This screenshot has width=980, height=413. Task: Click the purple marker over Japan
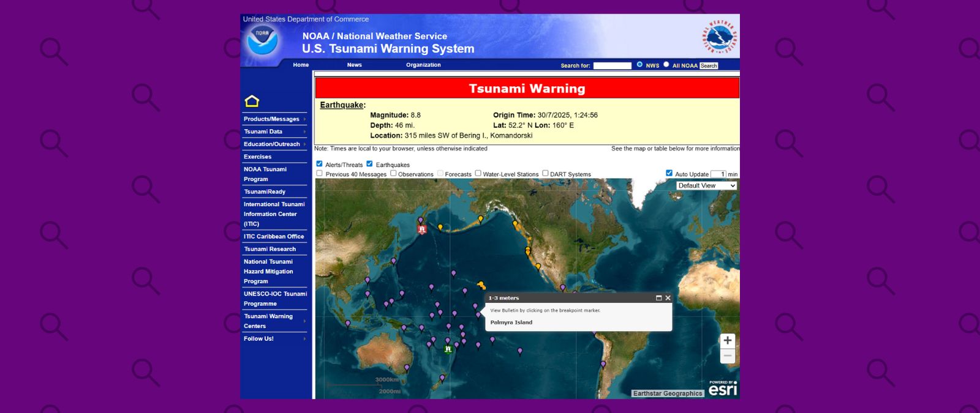(393, 261)
